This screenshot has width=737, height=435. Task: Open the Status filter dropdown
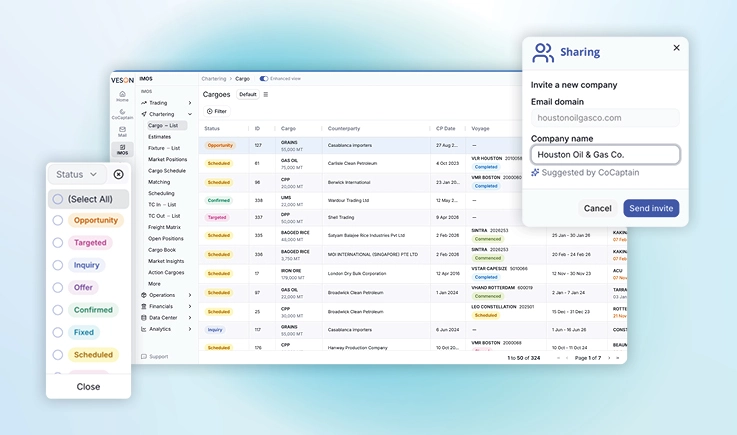(77, 174)
